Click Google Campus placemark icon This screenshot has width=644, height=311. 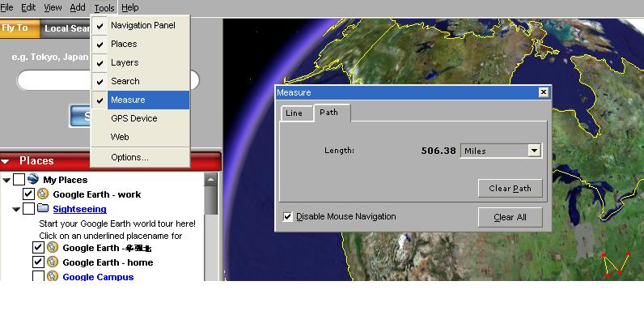click(x=52, y=276)
